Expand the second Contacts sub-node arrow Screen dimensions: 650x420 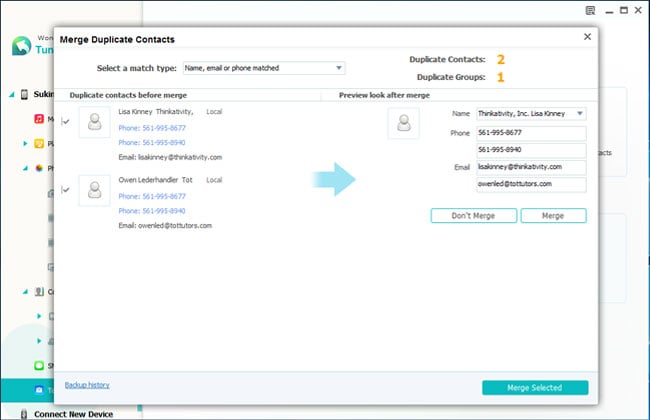(39, 341)
